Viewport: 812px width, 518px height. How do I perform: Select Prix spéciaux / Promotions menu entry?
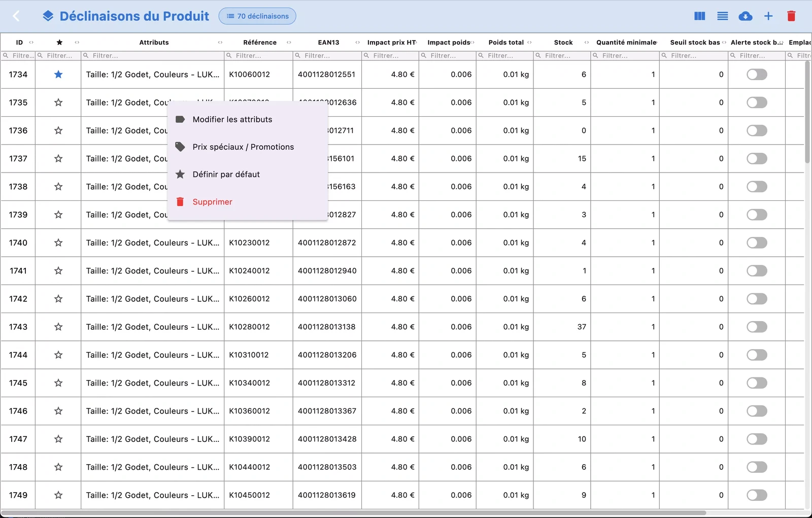243,147
